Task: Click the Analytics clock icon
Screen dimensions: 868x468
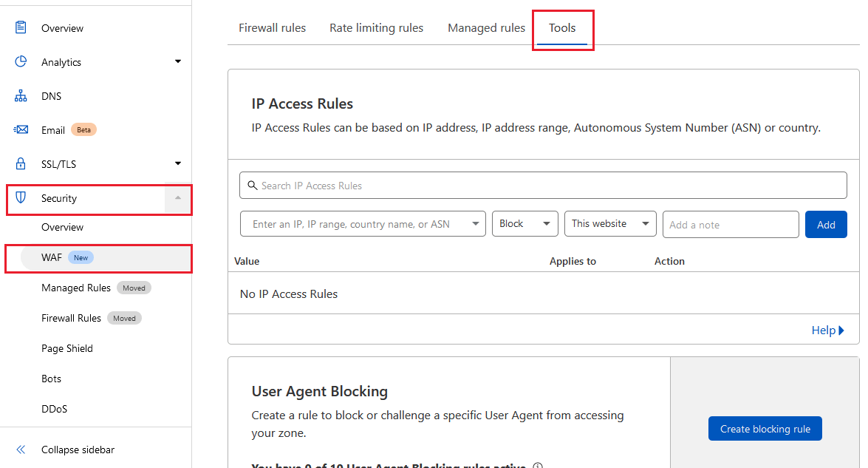Action: pyautogui.click(x=21, y=61)
